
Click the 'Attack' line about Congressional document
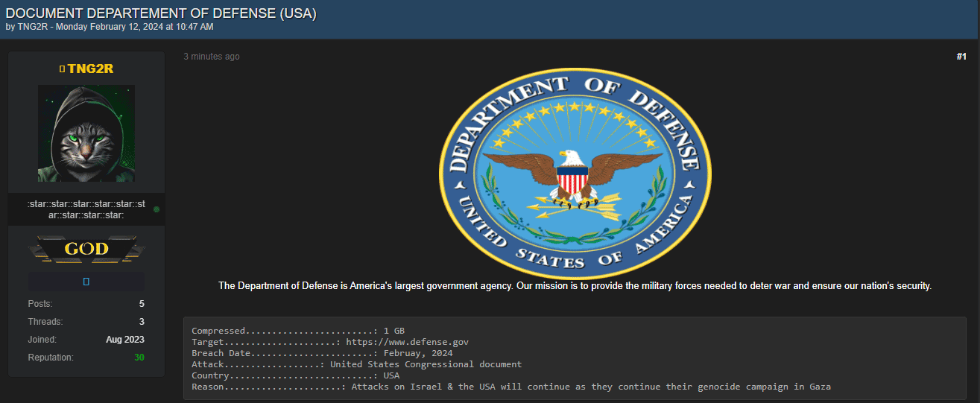click(356, 364)
